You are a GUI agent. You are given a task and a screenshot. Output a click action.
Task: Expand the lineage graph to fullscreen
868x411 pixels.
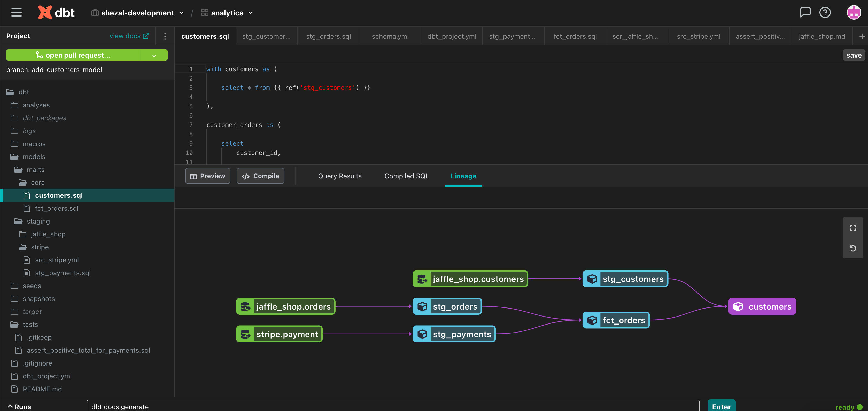pos(853,227)
